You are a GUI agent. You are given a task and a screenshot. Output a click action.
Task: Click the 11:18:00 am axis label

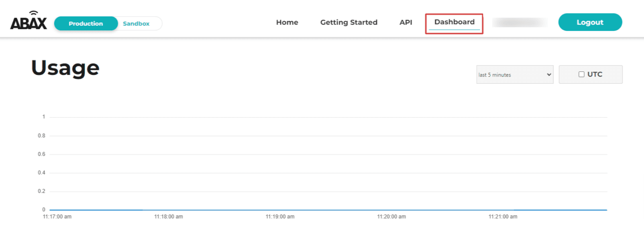169,217
